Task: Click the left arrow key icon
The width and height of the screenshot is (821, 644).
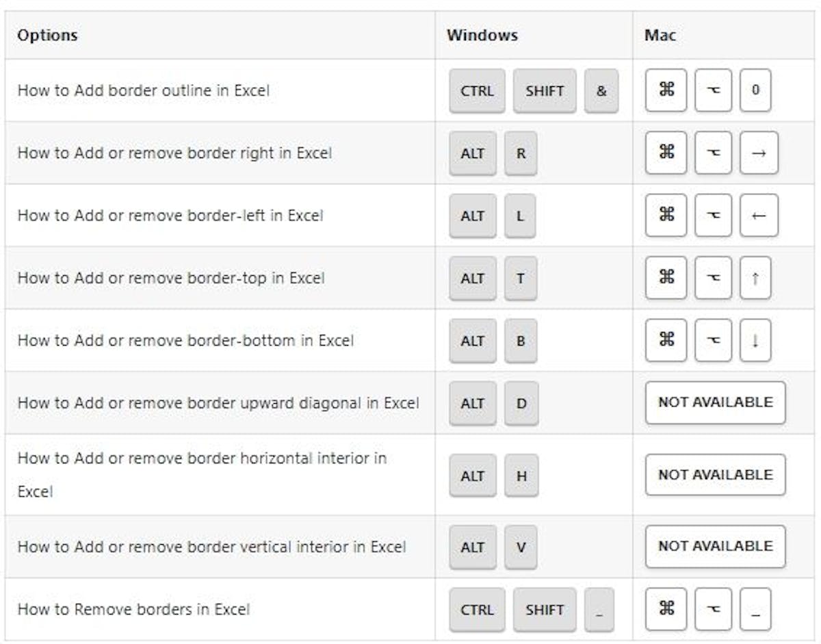Action: [759, 216]
